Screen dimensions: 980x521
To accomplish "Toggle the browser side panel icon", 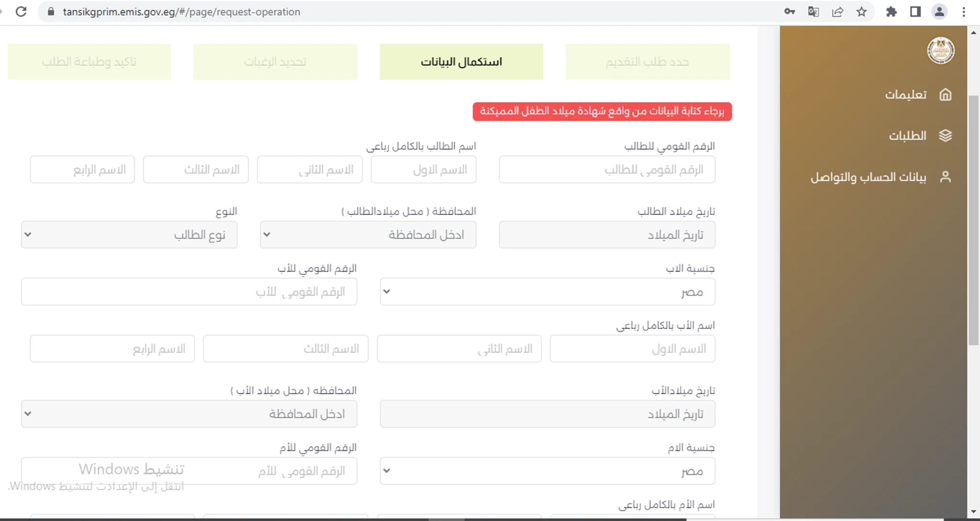I will tap(915, 12).
